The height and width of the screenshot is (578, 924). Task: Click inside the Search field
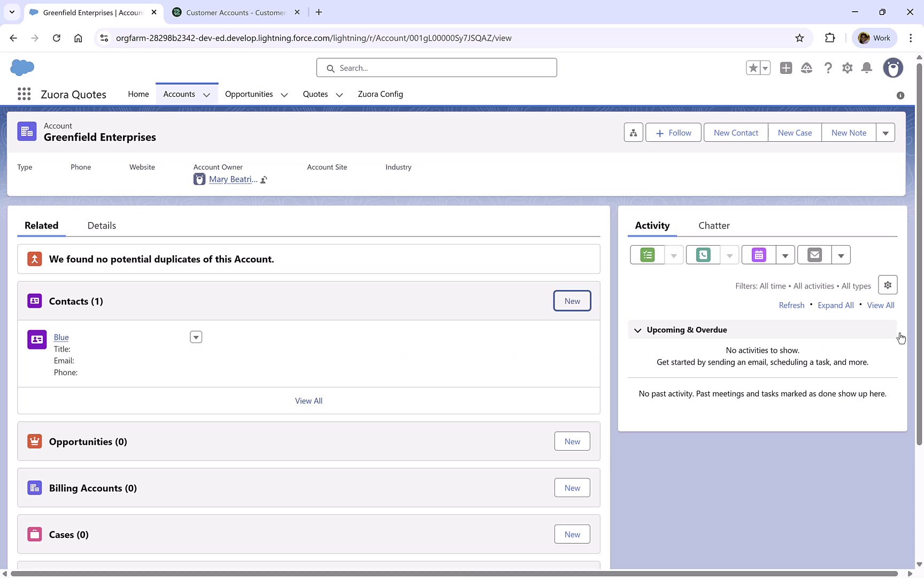(x=436, y=67)
